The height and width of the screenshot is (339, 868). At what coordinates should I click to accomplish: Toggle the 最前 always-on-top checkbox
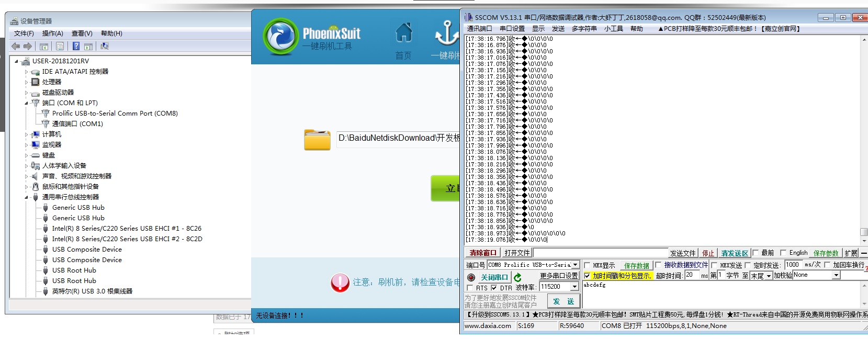[756, 253]
